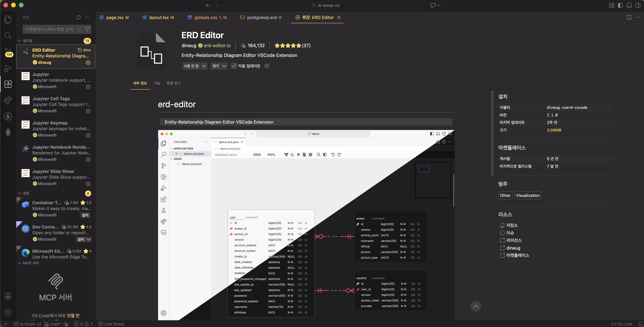This screenshot has width=644, height=327.
Task: Open extensions view more actions menu
Action: (87, 17)
